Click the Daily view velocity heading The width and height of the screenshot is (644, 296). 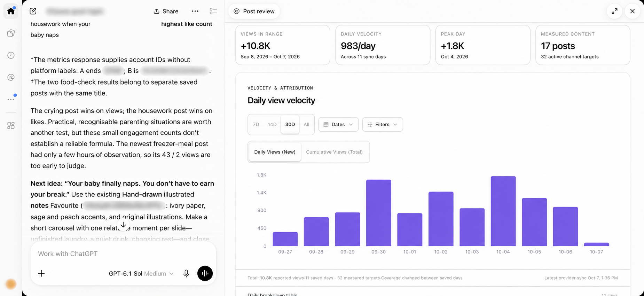[281, 100]
